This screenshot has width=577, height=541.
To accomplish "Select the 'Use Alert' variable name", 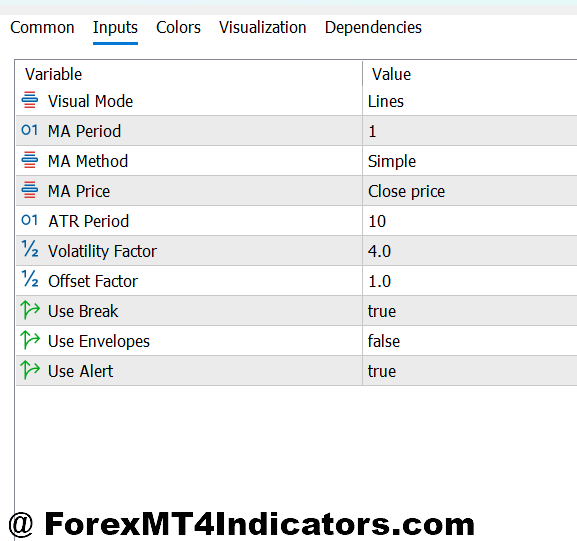I will pos(81,371).
